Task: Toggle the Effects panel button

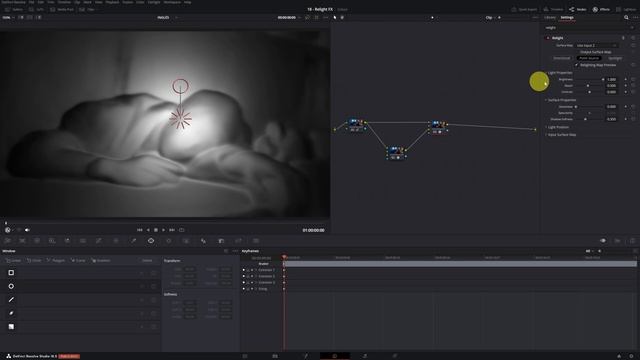Action: (601, 9)
